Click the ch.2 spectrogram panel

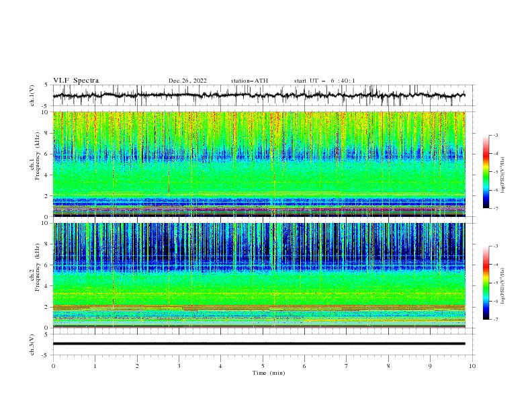coord(259,275)
